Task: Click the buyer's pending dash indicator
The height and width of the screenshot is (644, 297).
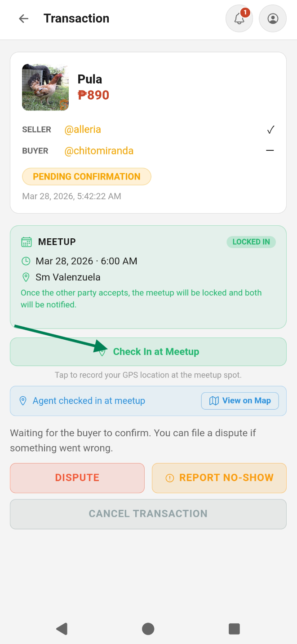Action: pos(270,150)
